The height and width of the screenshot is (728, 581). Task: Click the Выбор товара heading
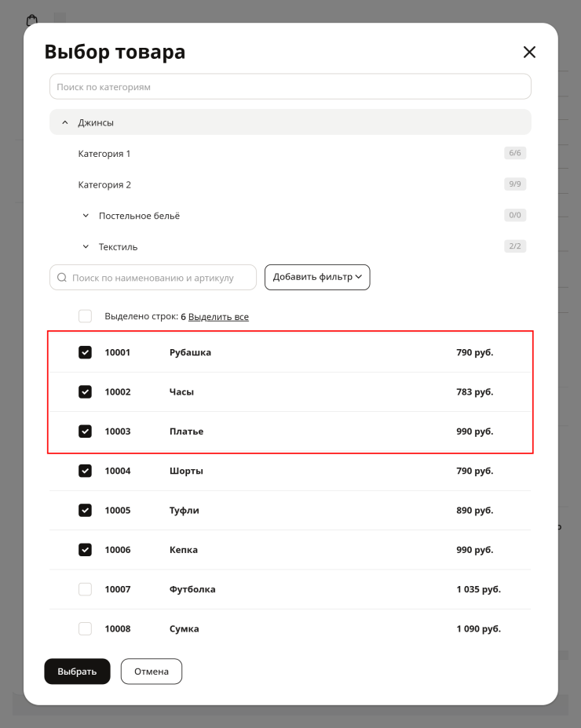click(x=115, y=52)
